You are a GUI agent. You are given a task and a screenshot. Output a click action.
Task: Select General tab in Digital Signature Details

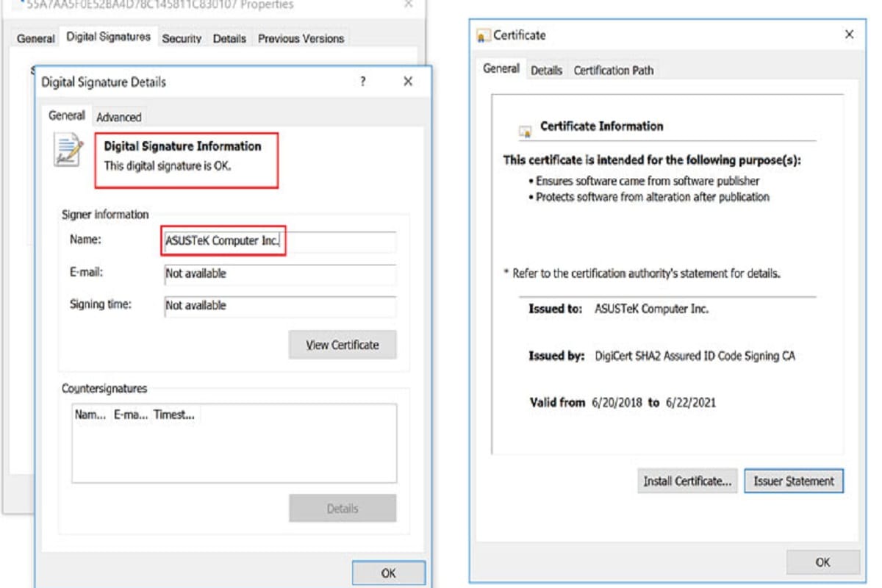67,115
